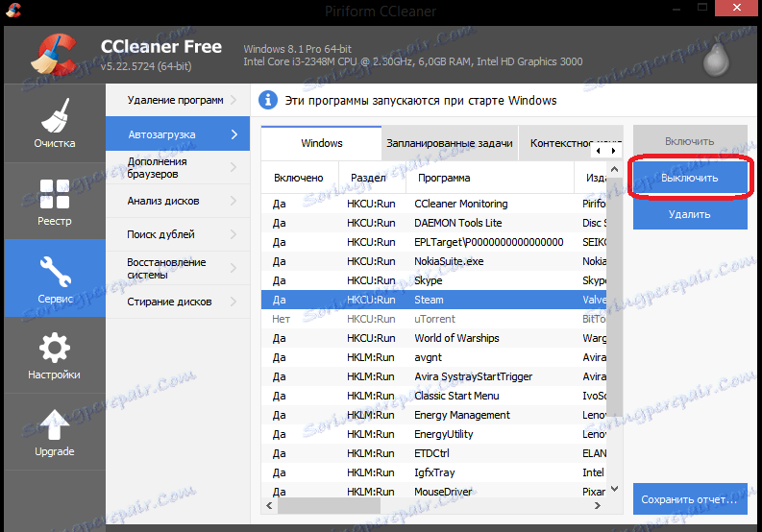This screenshot has height=532, width=762.
Task: Select the Classic Start Menu row
Action: (434, 396)
